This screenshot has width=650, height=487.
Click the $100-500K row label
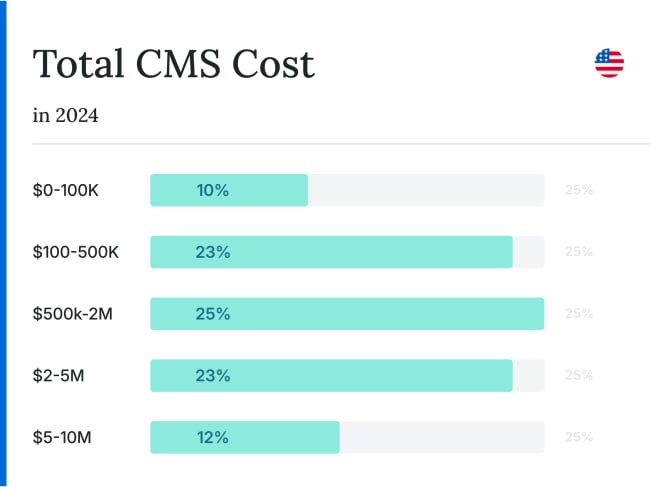click(x=75, y=252)
